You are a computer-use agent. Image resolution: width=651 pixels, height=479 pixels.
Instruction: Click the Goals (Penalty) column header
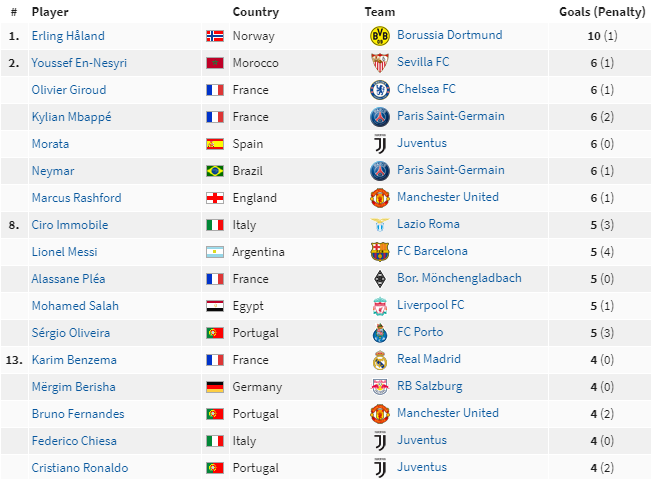(x=602, y=12)
